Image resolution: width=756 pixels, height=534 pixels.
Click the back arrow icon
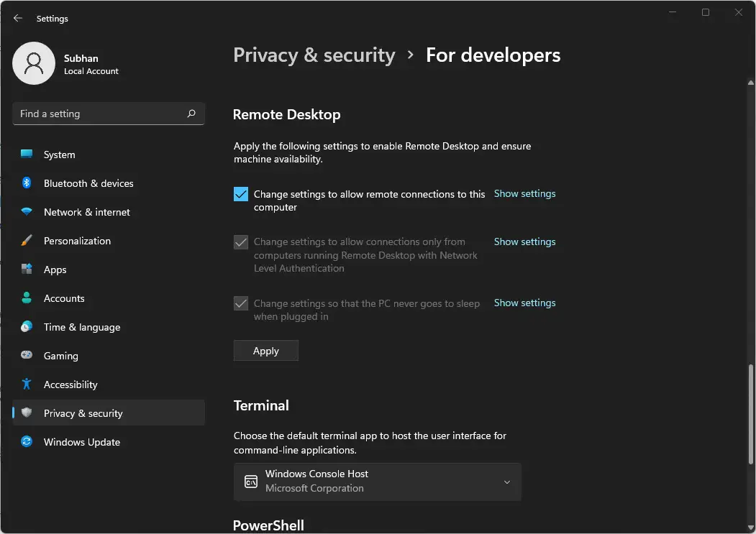(18, 18)
